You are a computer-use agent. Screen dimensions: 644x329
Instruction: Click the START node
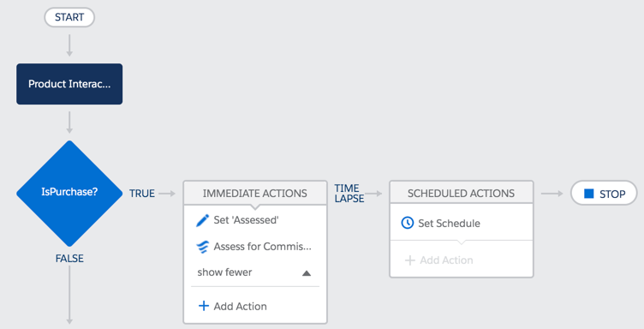69,17
